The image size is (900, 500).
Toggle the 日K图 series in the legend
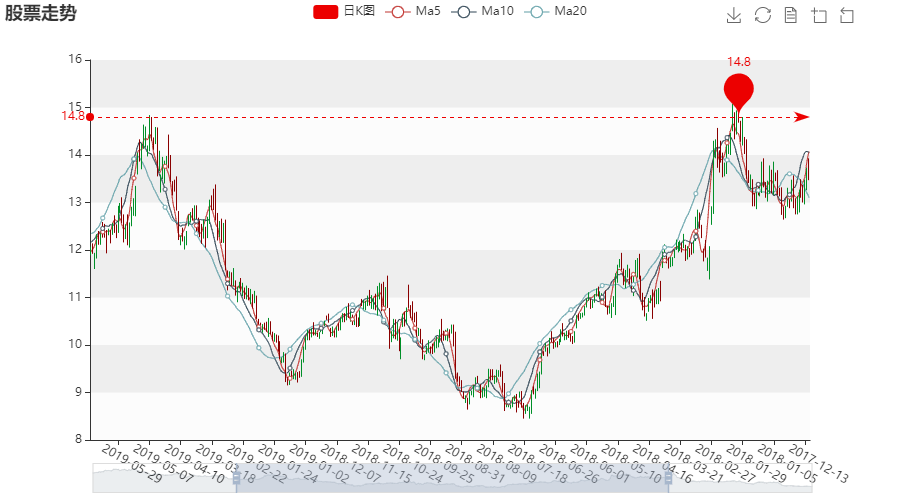[x=344, y=11]
